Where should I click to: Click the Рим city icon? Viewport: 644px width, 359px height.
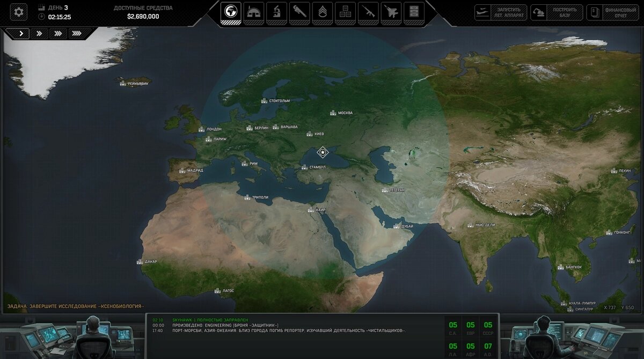click(245, 164)
